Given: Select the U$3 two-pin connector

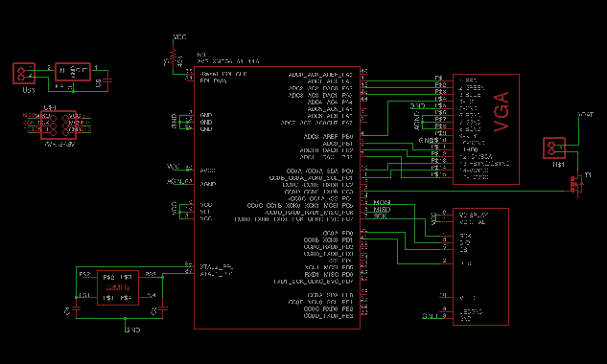Looking at the screenshot, I should point(24,73).
